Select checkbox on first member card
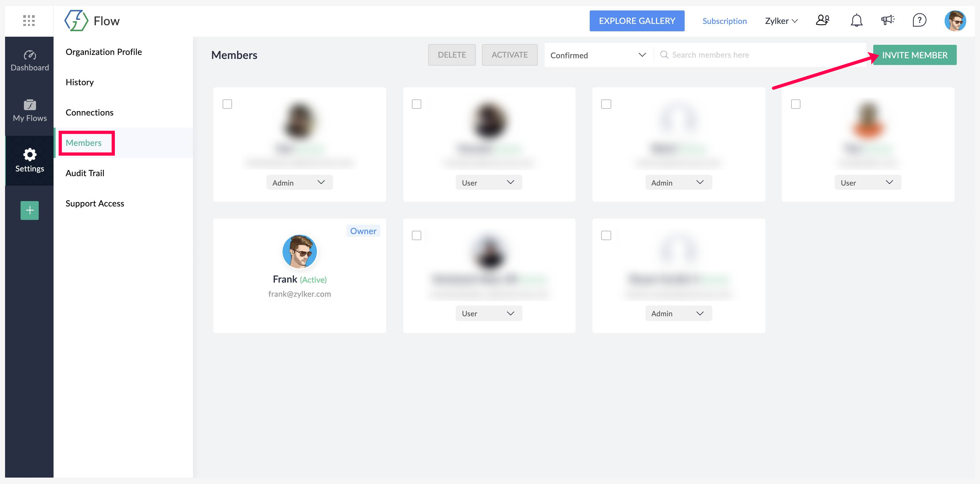980x484 pixels. tap(227, 104)
